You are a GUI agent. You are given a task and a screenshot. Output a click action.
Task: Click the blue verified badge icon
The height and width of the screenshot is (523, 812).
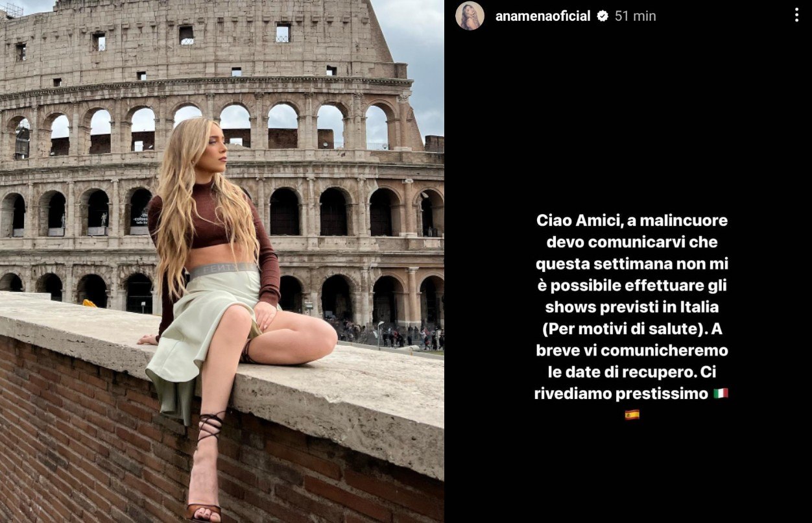603,16
